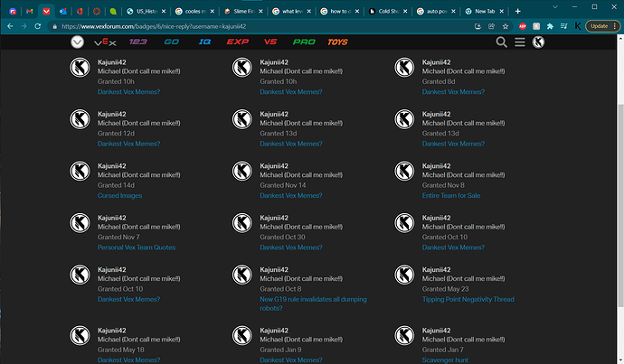Screen dimensions: 624x364
Task: Switch to the New Tab tab
Action: coord(485,11)
